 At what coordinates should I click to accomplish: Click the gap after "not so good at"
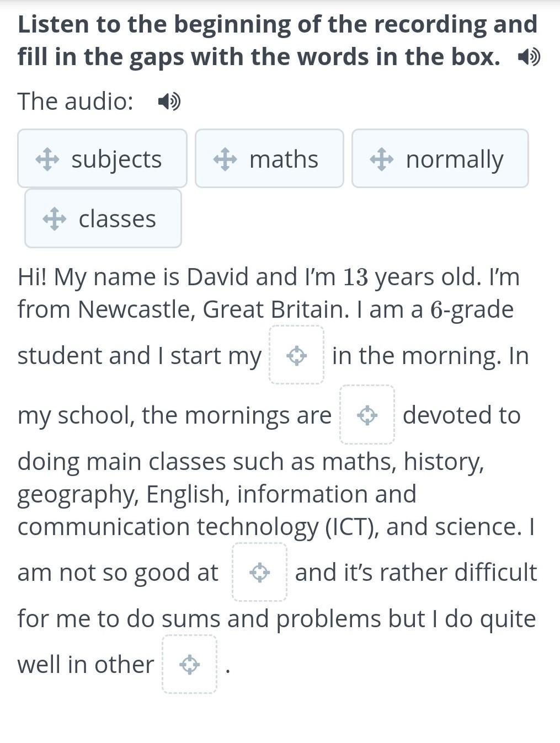[x=260, y=572]
